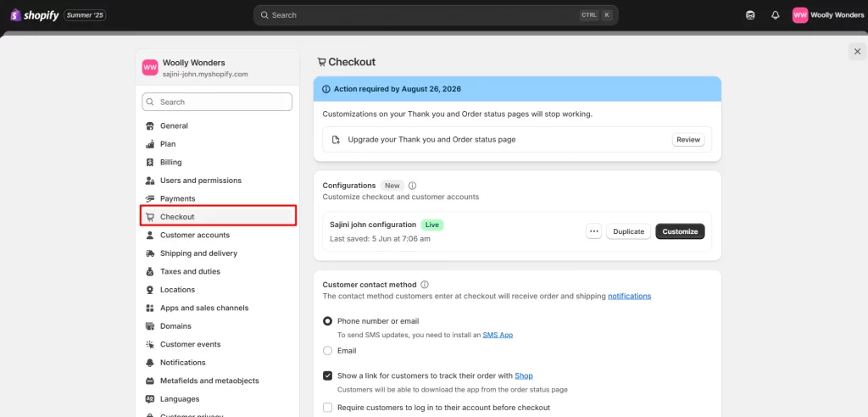Follow the notifications link
Image resolution: width=868 pixels, height=417 pixels.
pos(630,297)
